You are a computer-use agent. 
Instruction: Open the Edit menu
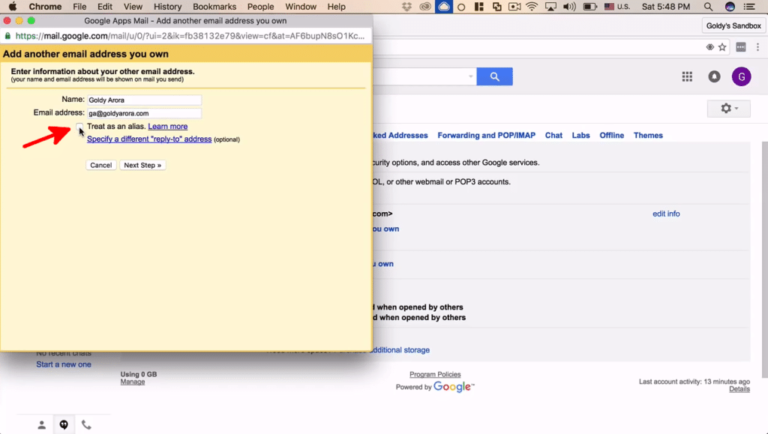coord(105,7)
